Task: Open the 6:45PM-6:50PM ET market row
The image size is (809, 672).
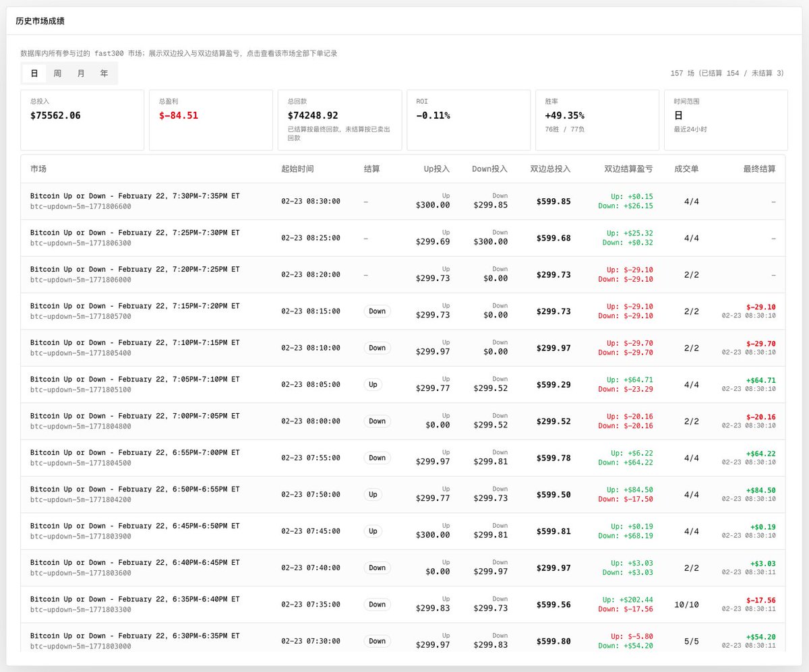Action: 403,531
